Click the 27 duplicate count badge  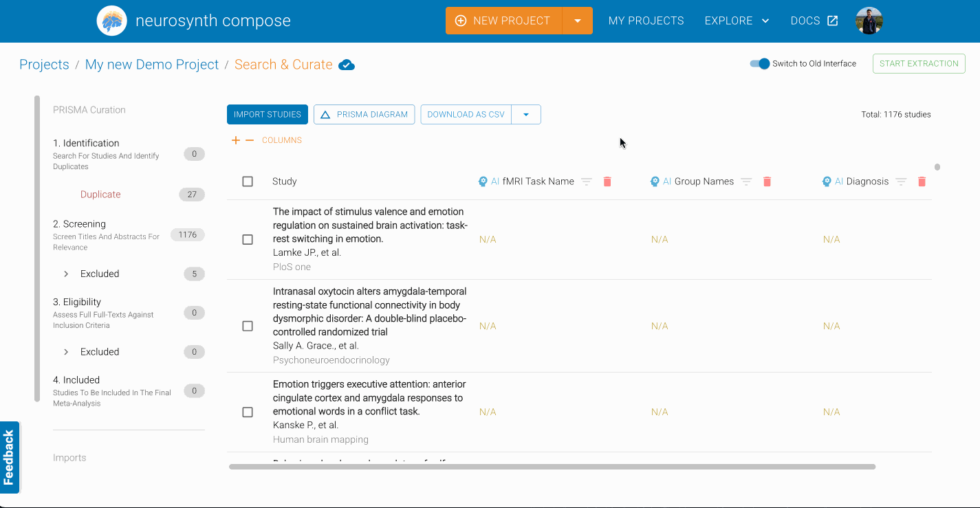click(x=192, y=195)
